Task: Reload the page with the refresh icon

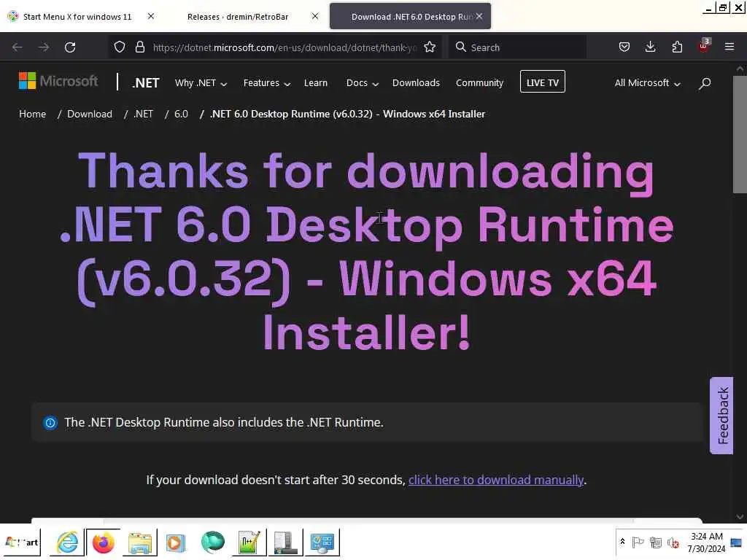Action: (70, 47)
